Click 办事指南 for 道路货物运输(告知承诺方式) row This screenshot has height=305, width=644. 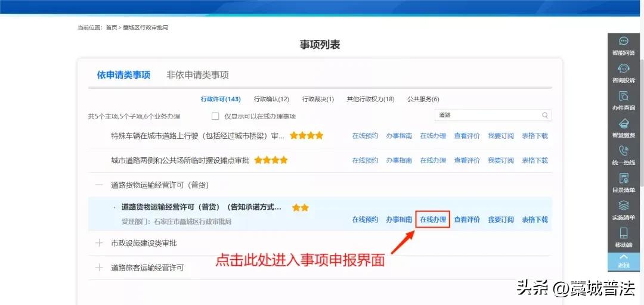click(x=399, y=220)
